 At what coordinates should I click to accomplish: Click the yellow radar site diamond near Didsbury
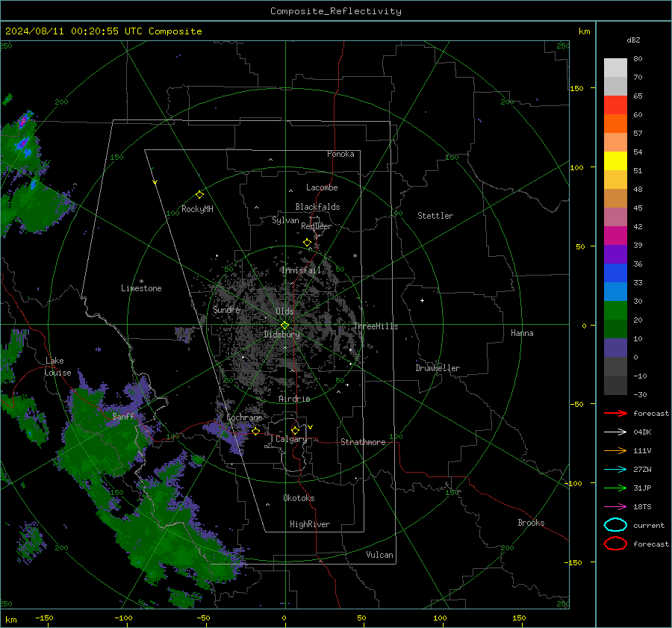pos(285,326)
